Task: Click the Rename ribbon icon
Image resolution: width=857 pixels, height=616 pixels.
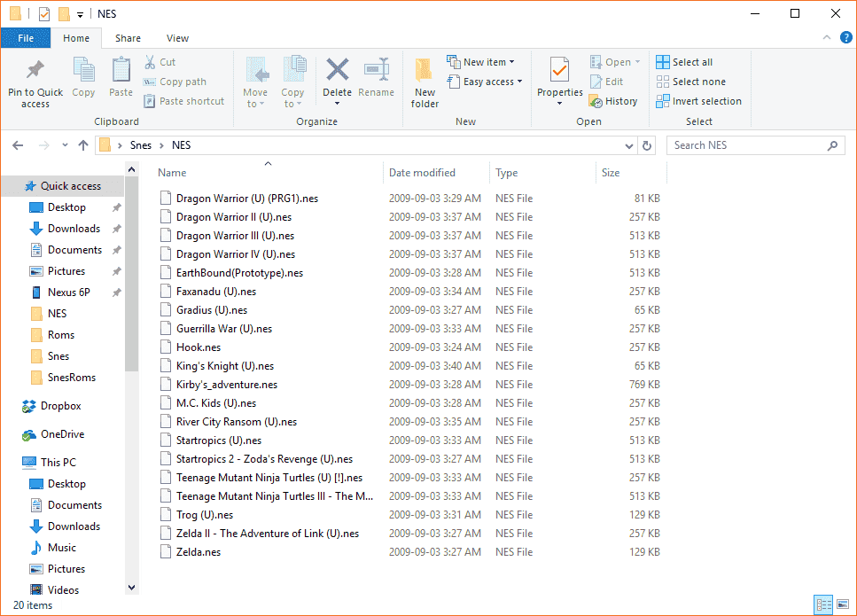Action: (x=377, y=70)
